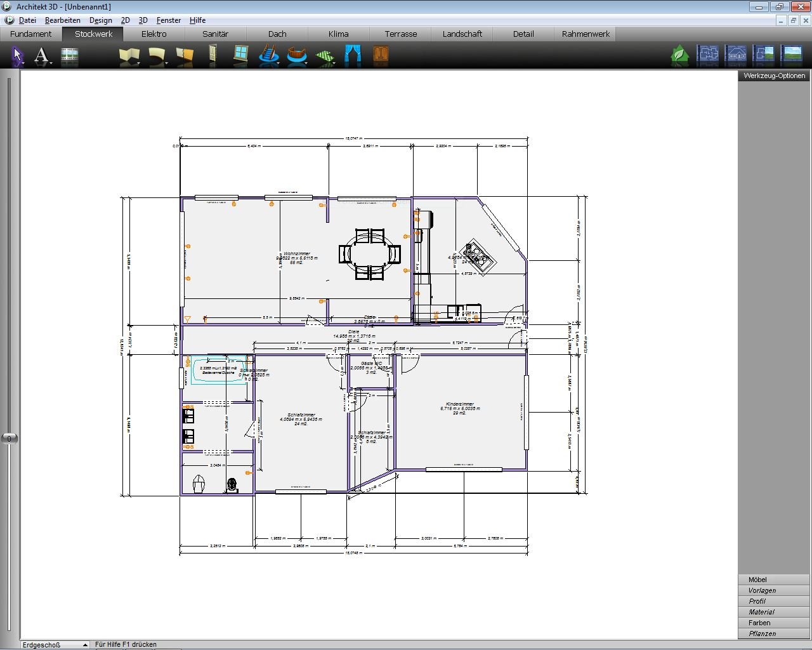Image resolution: width=812 pixels, height=650 pixels.
Task: Open the Hilfe menu
Action: pos(197,20)
